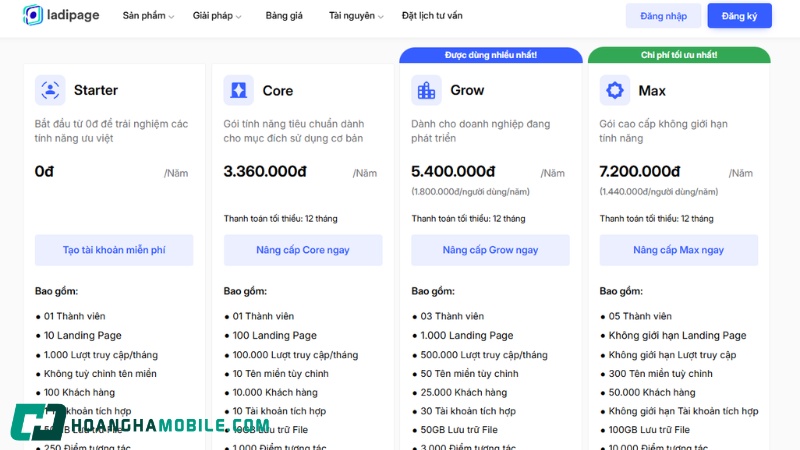Click the 0đ price
The height and width of the screenshot is (450, 800).
44,171
